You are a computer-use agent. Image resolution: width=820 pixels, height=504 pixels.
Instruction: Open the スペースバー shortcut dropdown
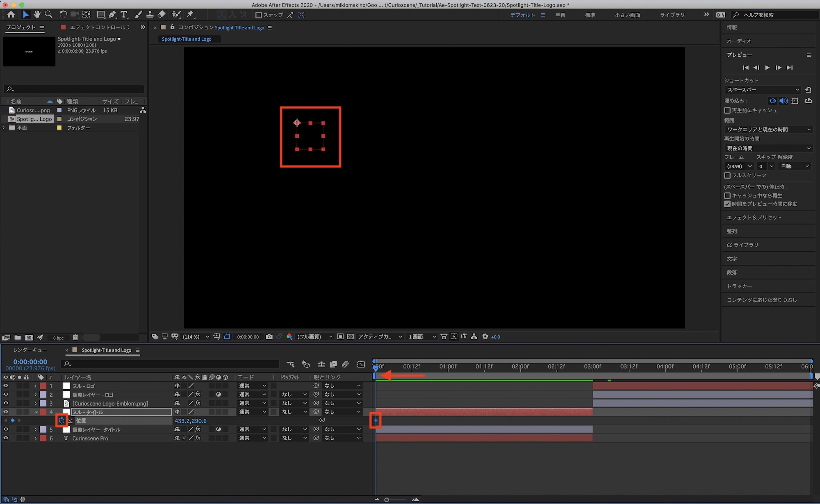click(763, 90)
